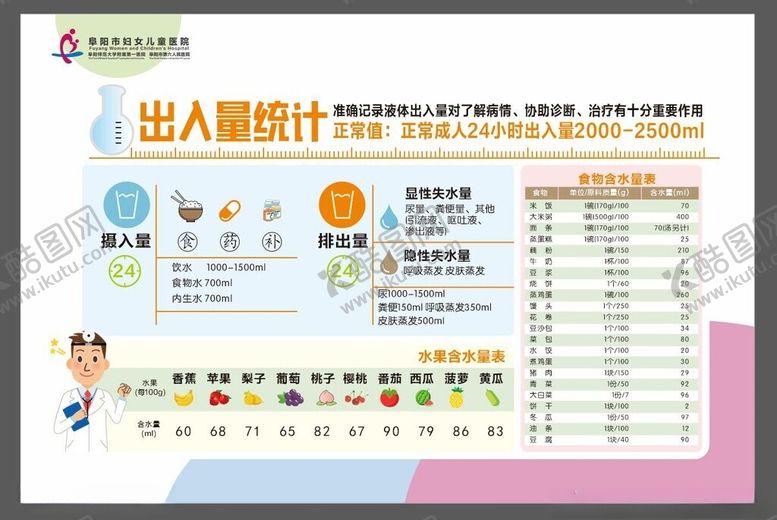Click the 油条 row name

541,428
